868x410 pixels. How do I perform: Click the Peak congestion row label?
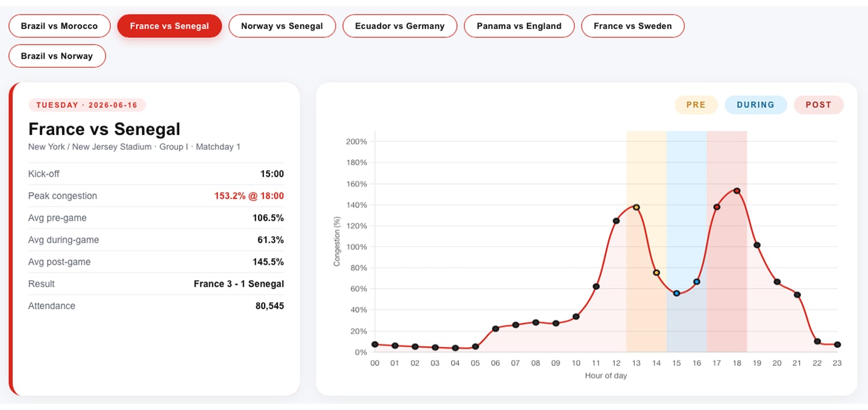tap(63, 196)
